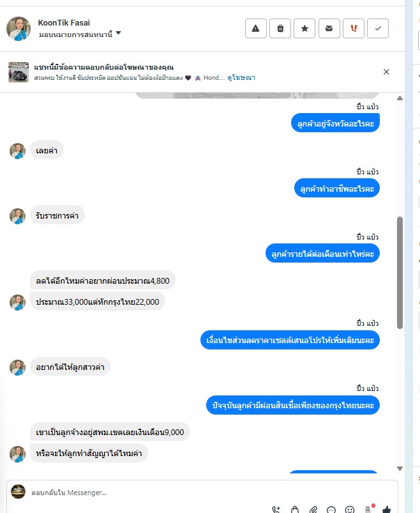Open the baht payment request icon
420x513 pixels.
(x=368, y=509)
